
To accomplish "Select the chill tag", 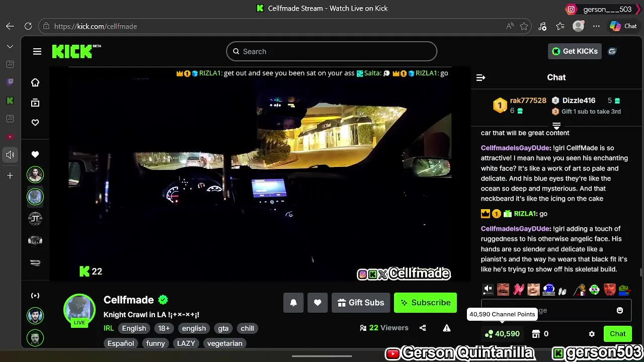I will 248,328.
